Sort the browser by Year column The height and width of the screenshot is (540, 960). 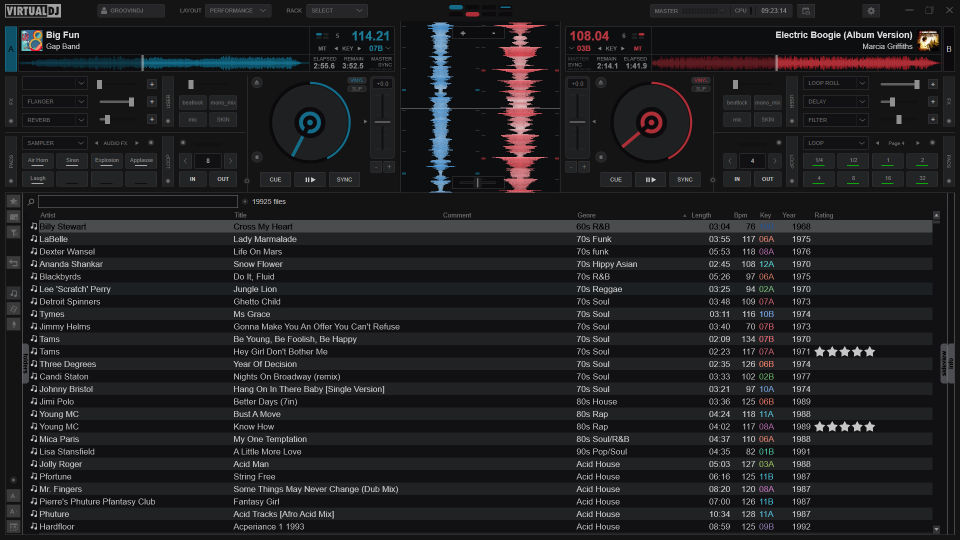pyautogui.click(x=789, y=216)
